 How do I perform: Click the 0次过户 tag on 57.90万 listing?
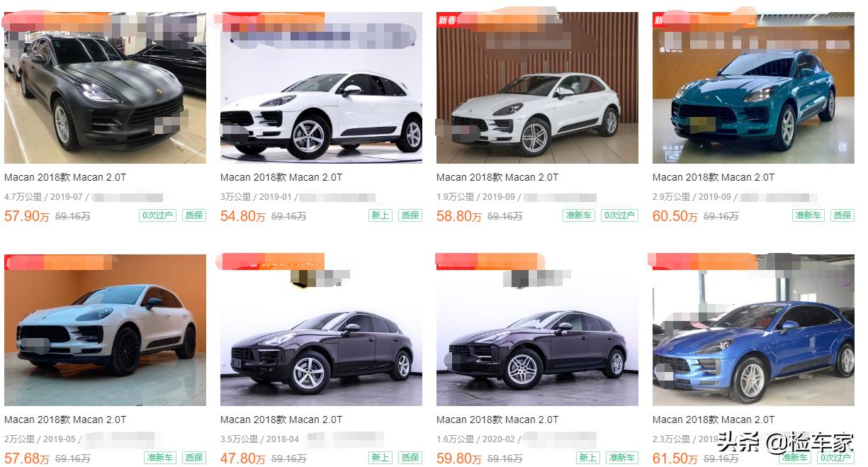click(x=157, y=215)
